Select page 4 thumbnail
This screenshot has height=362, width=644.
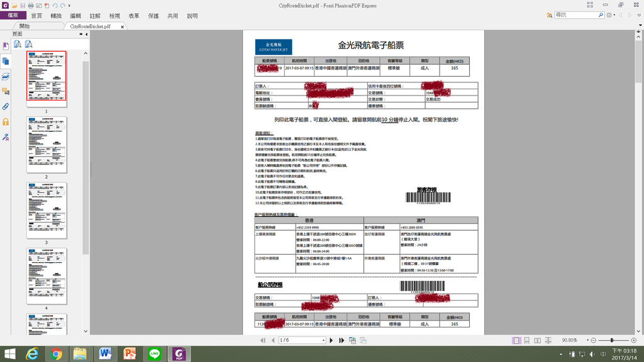click(x=47, y=277)
